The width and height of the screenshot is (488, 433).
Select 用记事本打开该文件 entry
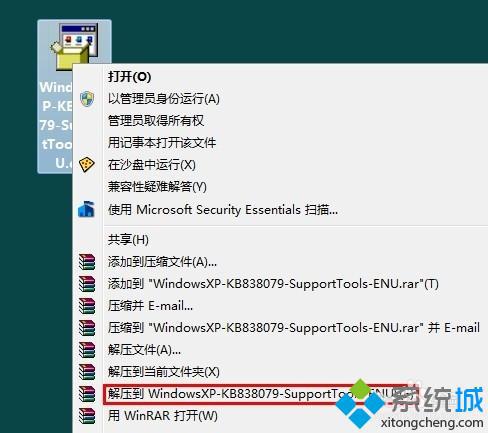[x=162, y=143]
